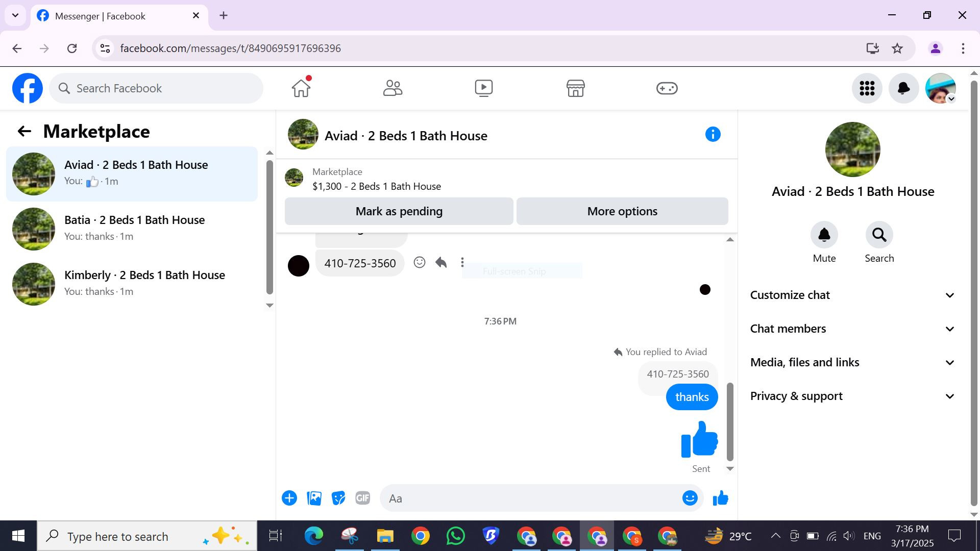Open the Friends icon in top navigation
980x551 pixels.
click(x=393, y=88)
